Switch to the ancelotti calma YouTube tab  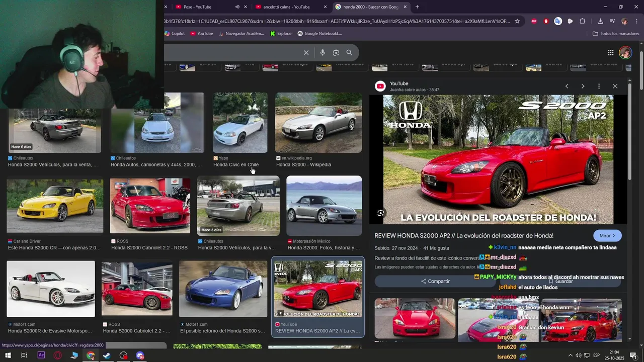click(287, 7)
